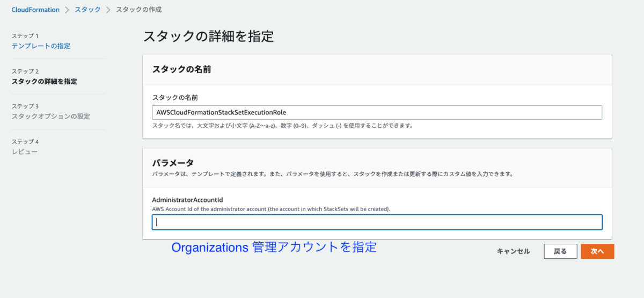
Task: Click the スタックの詳細を指定 page heading
Action: coord(208,37)
